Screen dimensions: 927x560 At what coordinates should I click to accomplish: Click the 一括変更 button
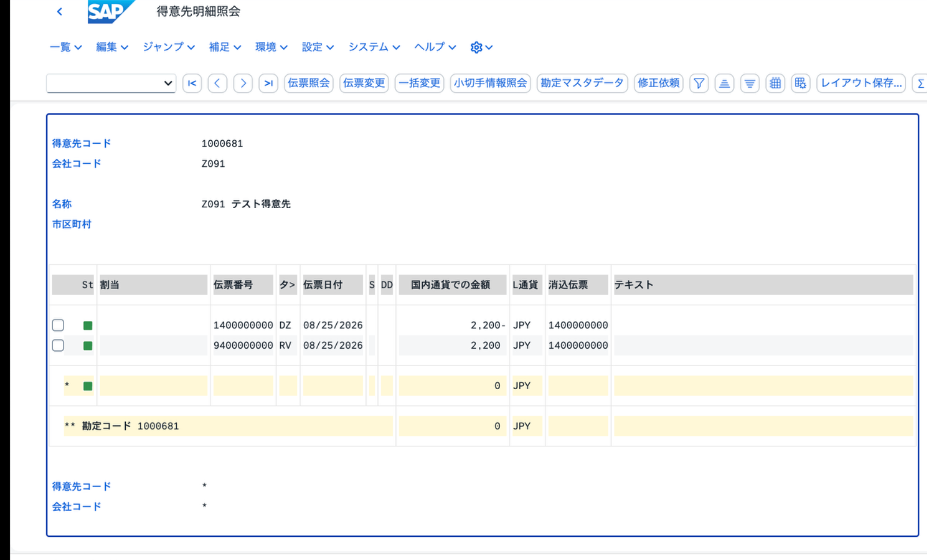[x=419, y=83]
